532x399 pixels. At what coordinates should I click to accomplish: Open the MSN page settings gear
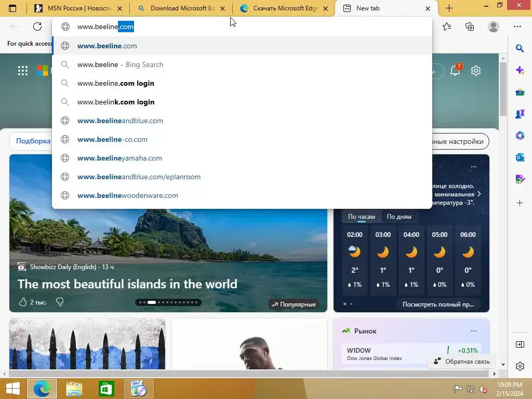476,71
